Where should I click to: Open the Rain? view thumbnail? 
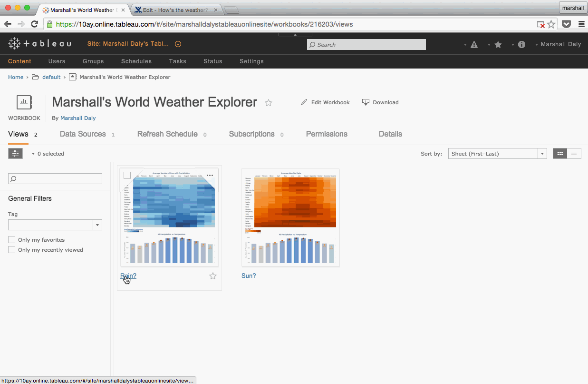(169, 217)
